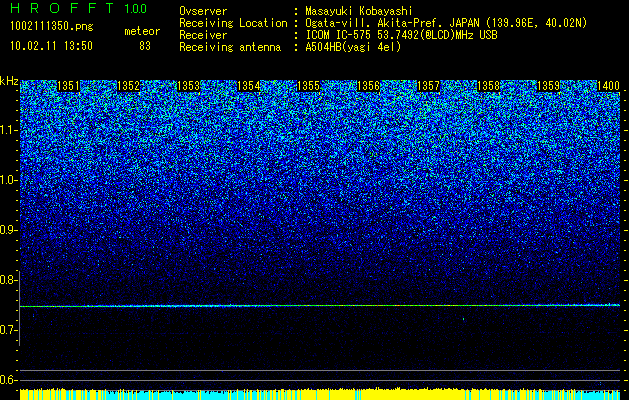Select the file name 1002111350.png
The width and height of the screenshot is (629, 400).
(x=52, y=27)
